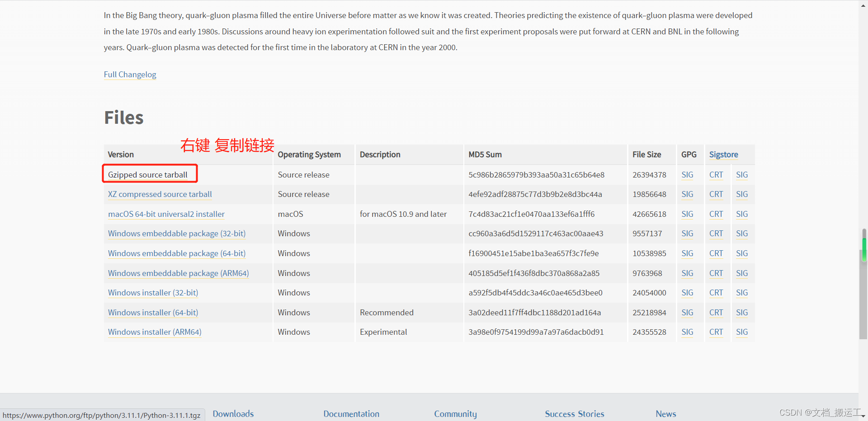
Task: Click the MD5 Sum column header
Action: click(485, 154)
